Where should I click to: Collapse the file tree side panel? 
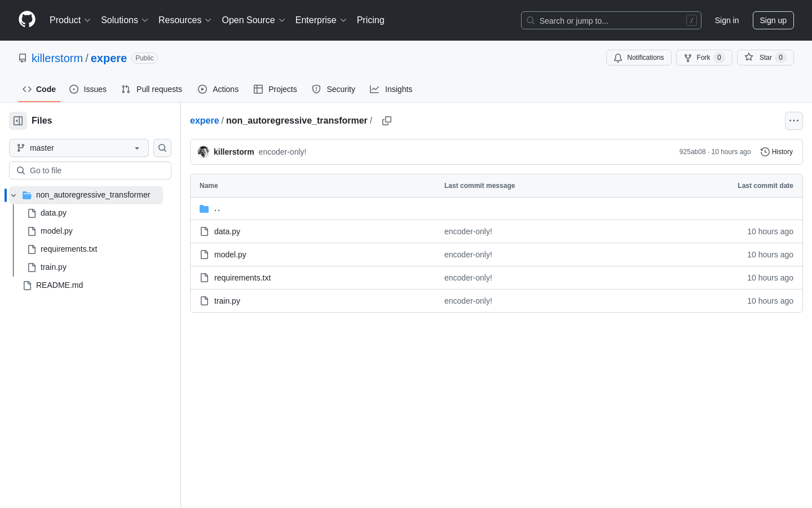[x=18, y=121]
